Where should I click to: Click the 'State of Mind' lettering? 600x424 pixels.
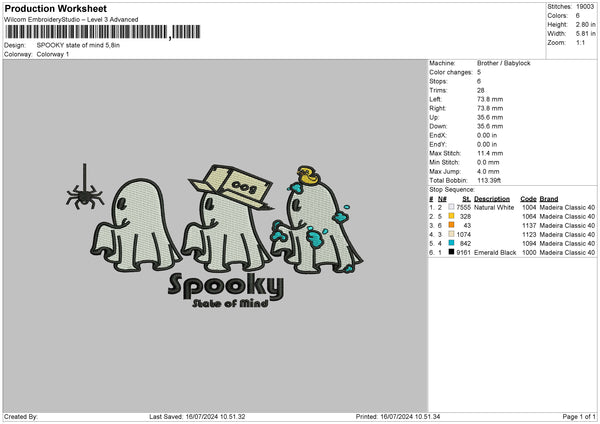tap(230, 303)
